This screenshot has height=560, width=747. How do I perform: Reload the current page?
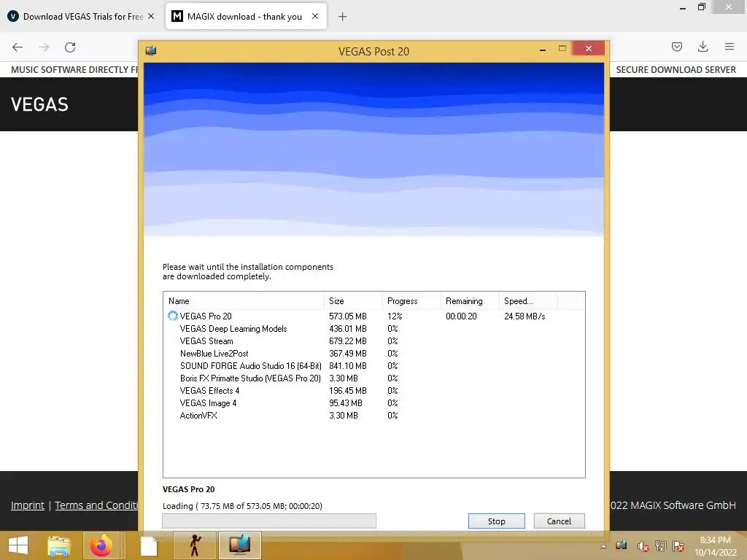coord(70,47)
